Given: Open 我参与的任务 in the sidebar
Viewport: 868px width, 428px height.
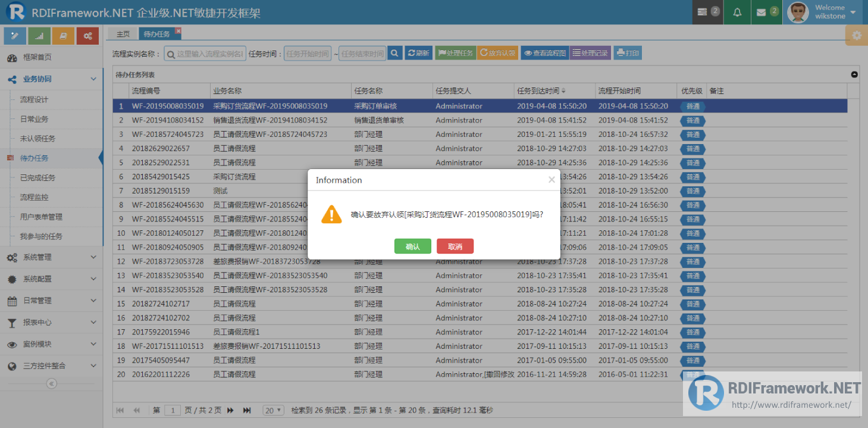Looking at the screenshot, I should coord(51,236).
